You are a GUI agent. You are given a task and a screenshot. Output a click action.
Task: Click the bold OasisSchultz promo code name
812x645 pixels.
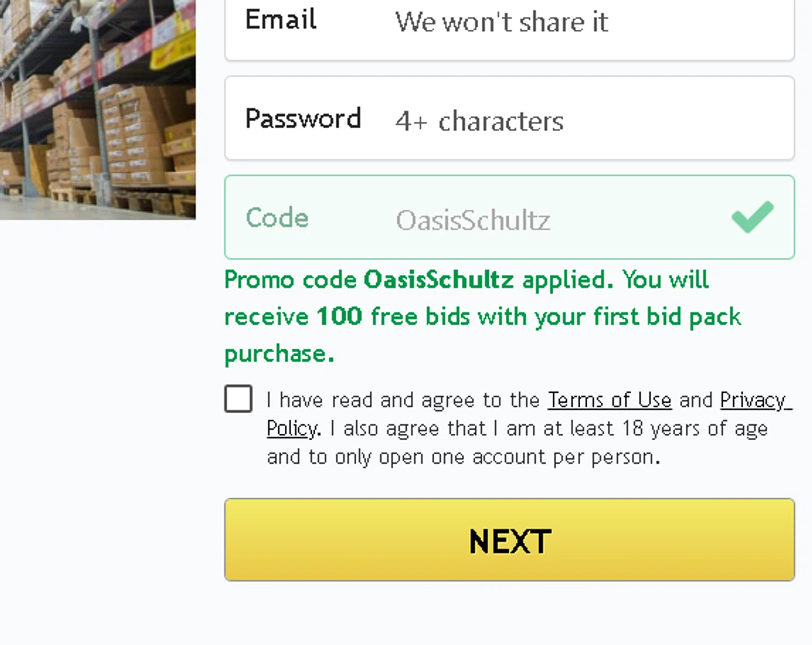(438, 280)
